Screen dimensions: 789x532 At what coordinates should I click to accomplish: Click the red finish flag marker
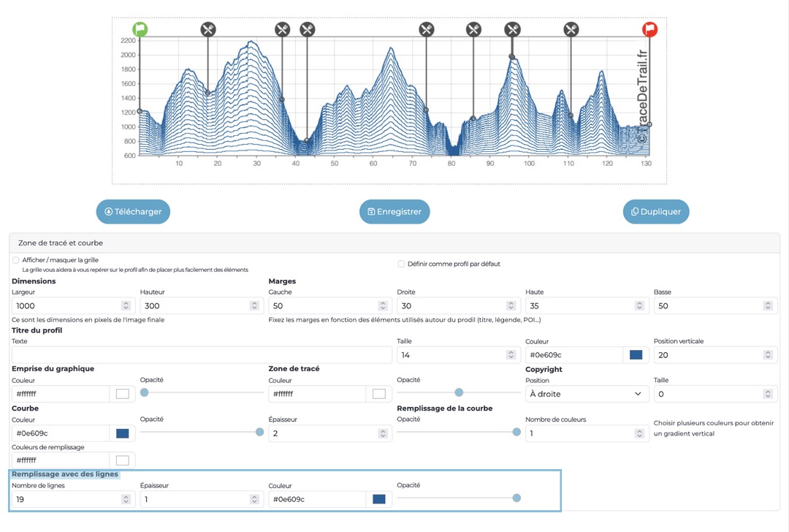point(649,29)
